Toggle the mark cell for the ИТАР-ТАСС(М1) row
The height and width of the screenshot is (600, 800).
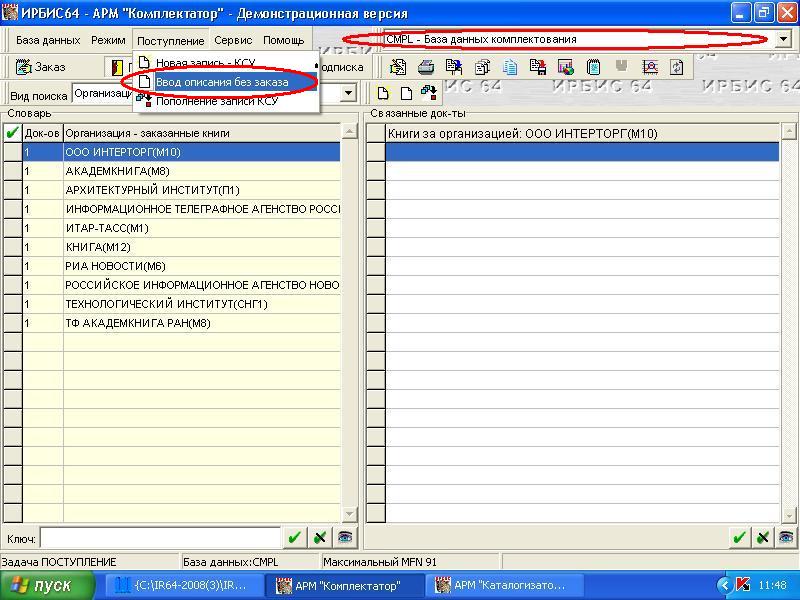click(x=12, y=228)
